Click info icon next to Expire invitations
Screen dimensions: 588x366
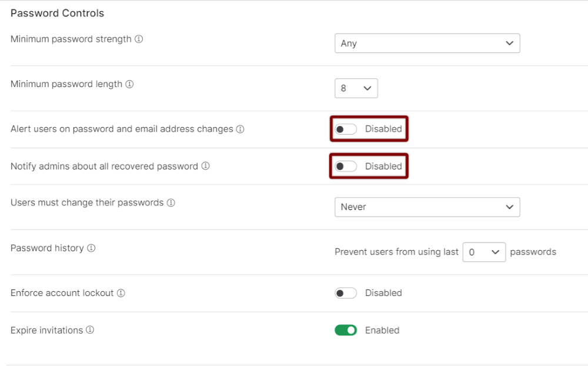pyautogui.click(x=90, y=330)
